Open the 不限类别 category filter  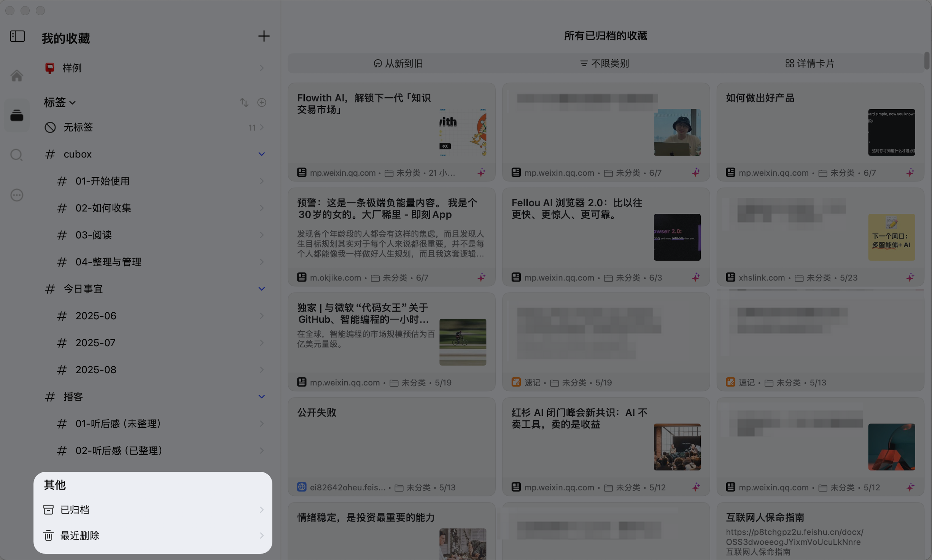[x=604, y=64]
